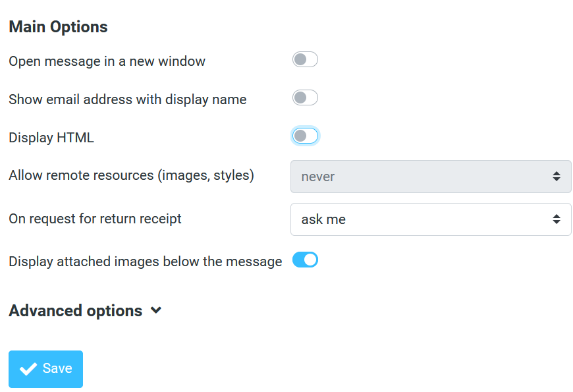Viewport: 573px width, 392px height.
Task: Open the return receipt 'ask me' dropdown
Action: [430, 219]
